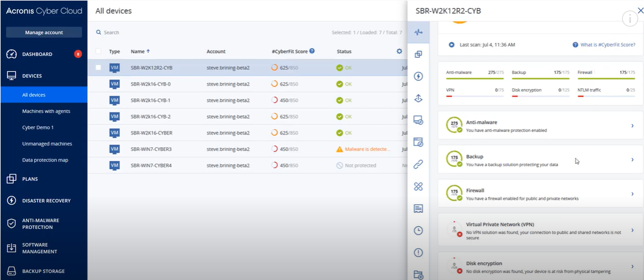Click the chain link icon in device panel
644x280 pixels.
[x=418, y=164]
